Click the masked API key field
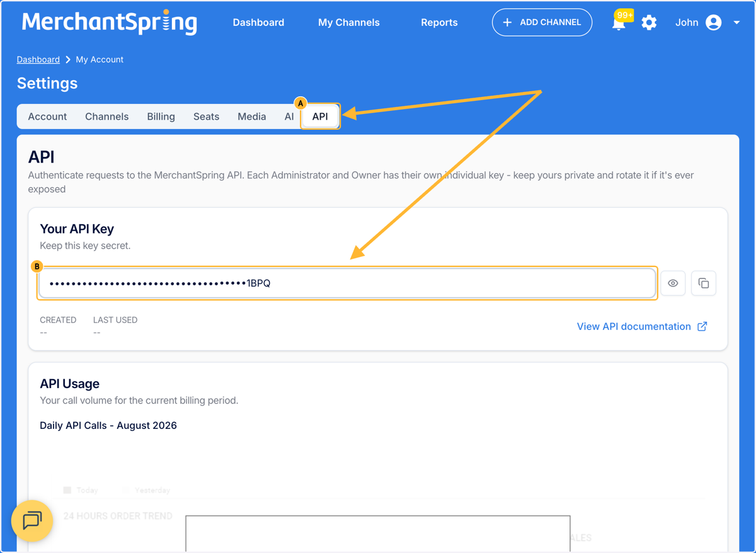This screenshot has width=756, height=553. (347, 283)
